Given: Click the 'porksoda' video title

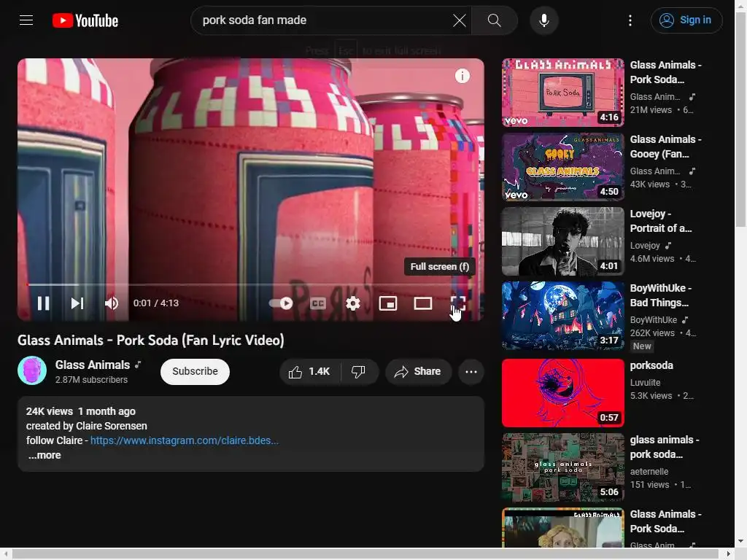Looking at the screenshot, I should click(x=651, y=365).
